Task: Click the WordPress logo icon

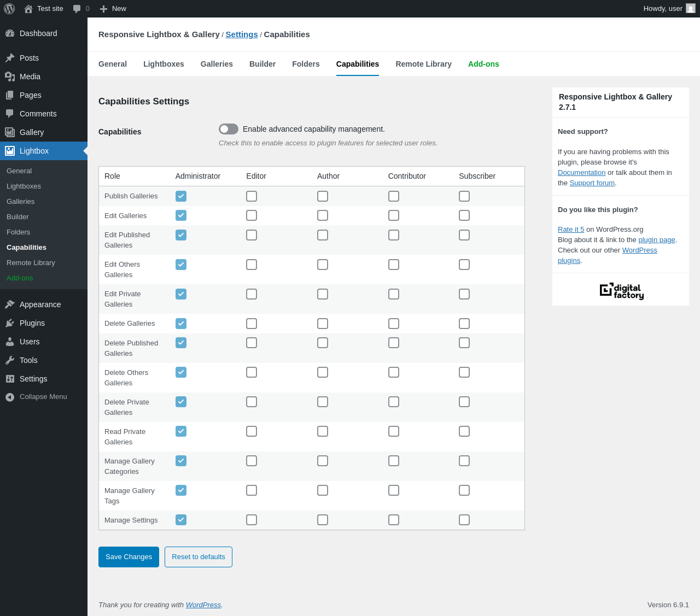Action: pos(9,9)
